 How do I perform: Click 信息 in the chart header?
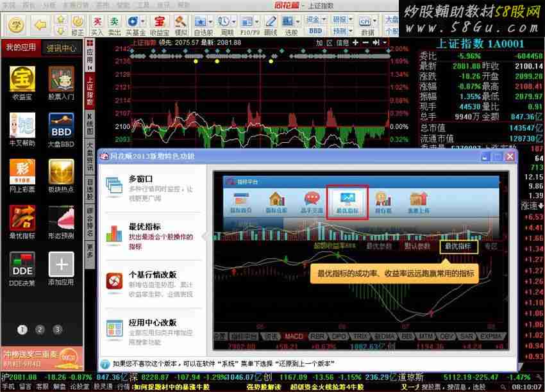coord(342,43)
